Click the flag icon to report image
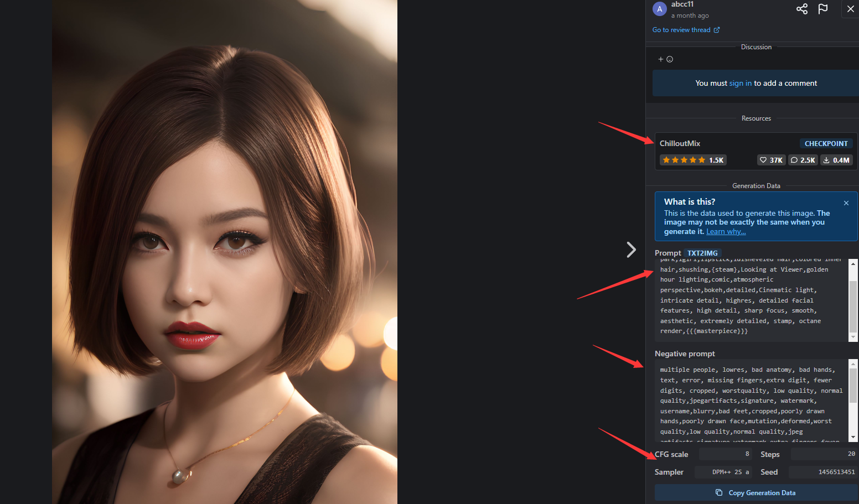 pos(823,9)
